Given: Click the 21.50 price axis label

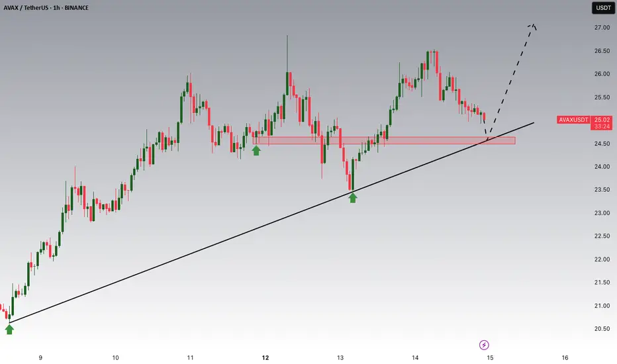Looking at the screenshot, I should (x=602, y=283).
